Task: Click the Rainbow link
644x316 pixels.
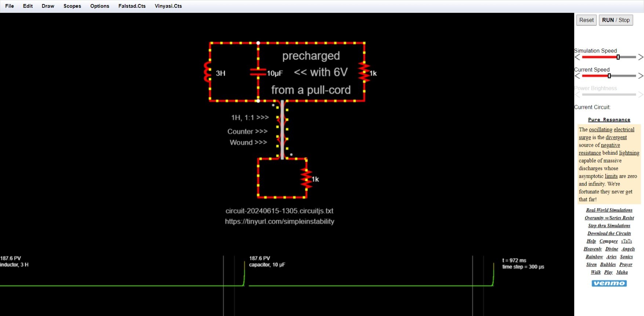Action: [594, 257]
